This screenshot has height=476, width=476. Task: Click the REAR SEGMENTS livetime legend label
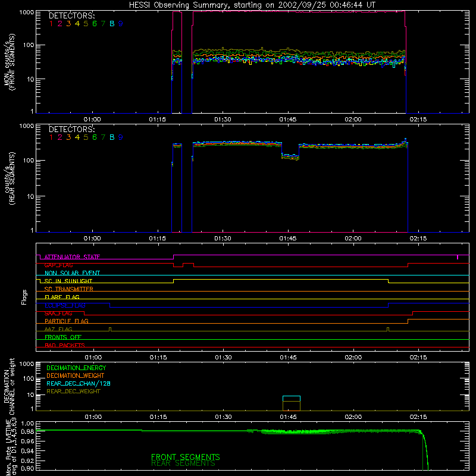pyautogui.click(x=183, y=464)
